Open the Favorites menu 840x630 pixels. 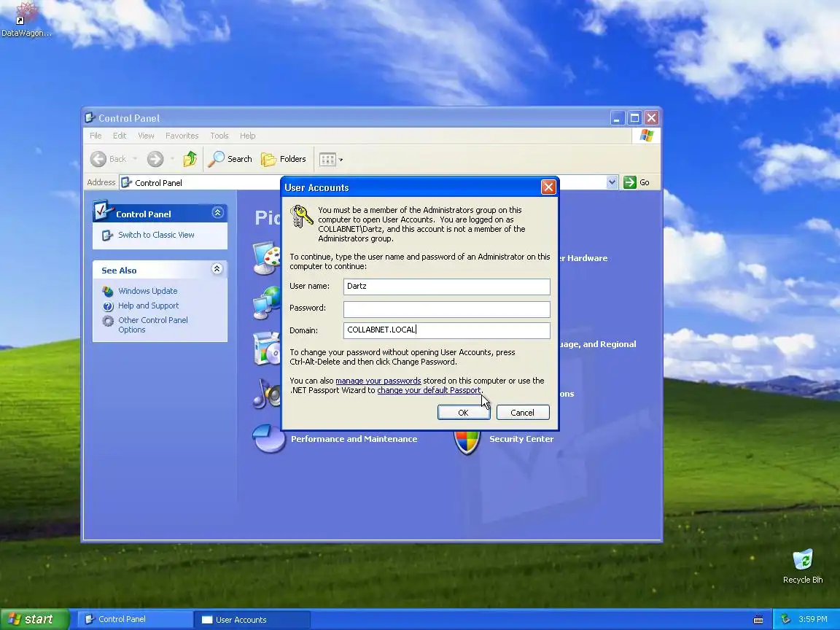pos(182,136)
